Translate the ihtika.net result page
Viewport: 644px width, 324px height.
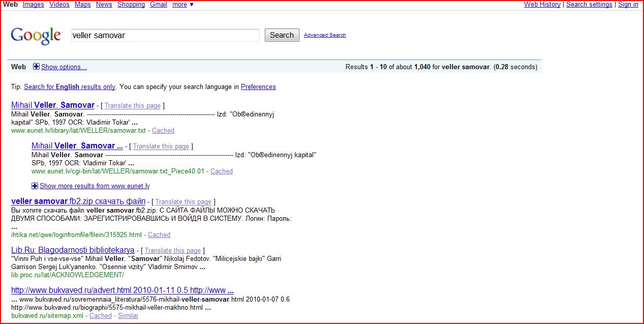(x=183, y=202)
